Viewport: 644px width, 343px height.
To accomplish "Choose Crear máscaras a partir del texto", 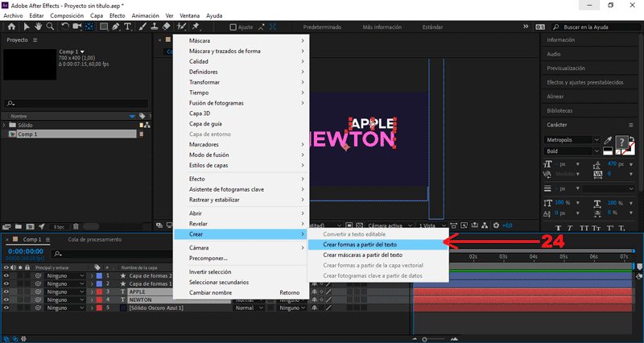I will coord(378,255).
